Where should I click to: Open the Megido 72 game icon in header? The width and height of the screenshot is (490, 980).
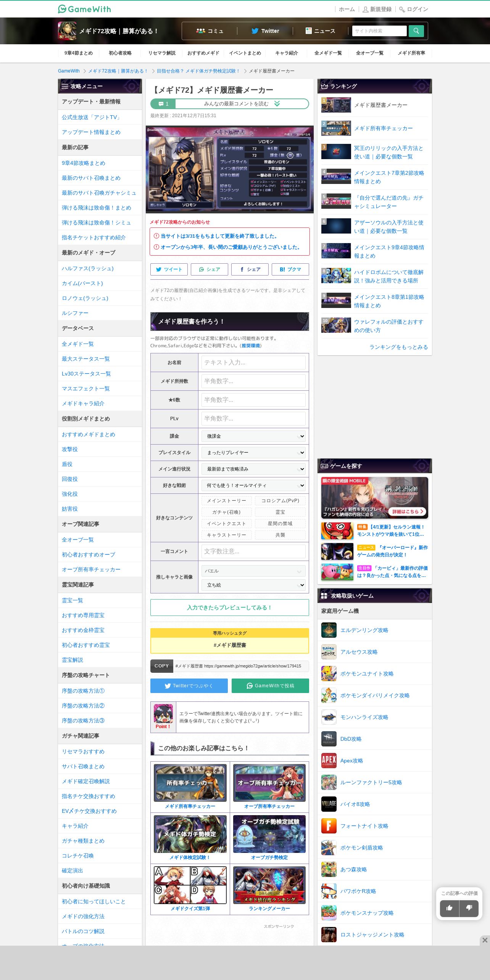click(67, 31)
